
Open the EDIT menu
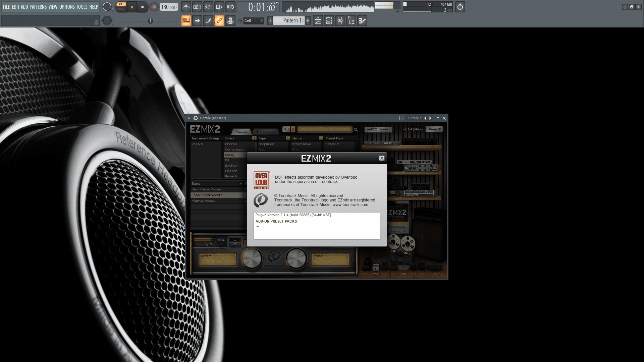[15, 7]
